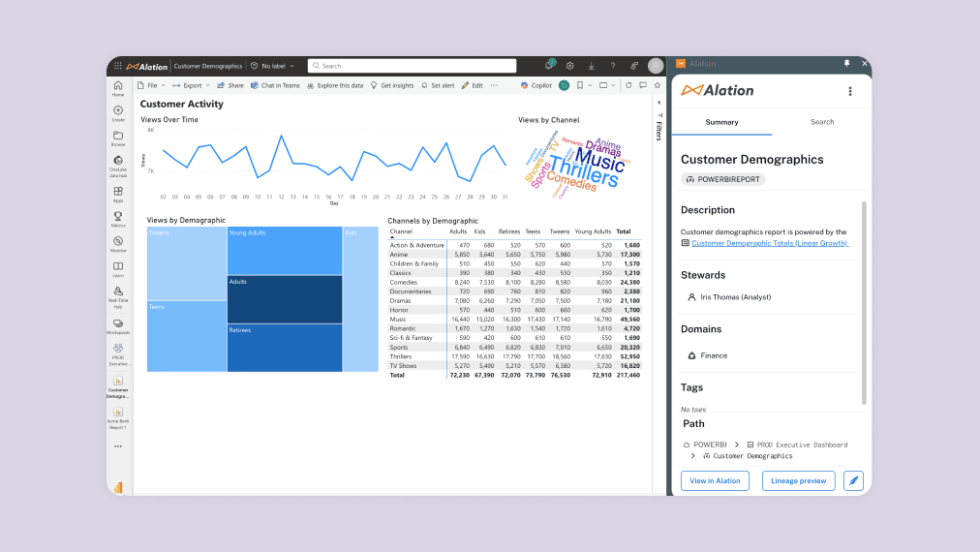
Task: Open Apps in the left sidebar
Action: pos(118,195)
